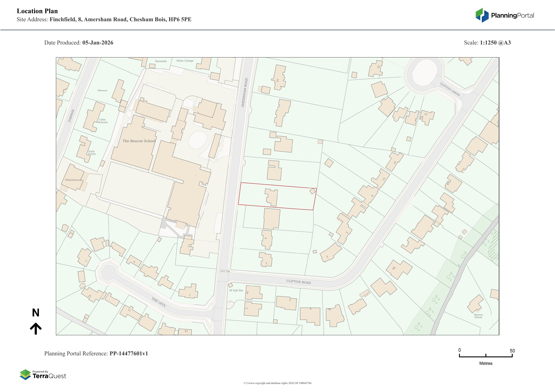Click the Crown copyright notice text
Image resolution: width=555 pixels, height=392 pixels.
pyautogui.click(x=277, y=383)
